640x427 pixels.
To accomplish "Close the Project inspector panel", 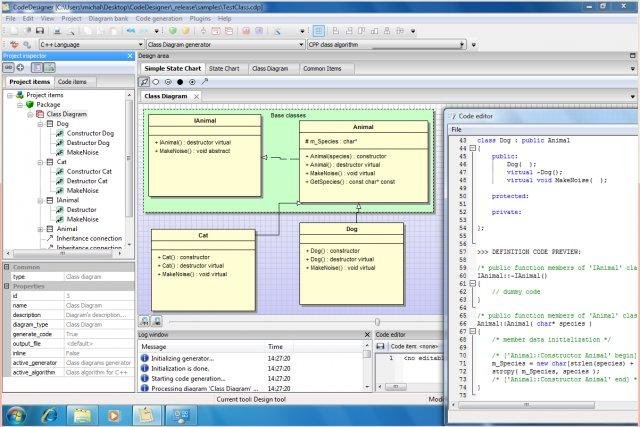I will pyautogui.click(x=128, y=56).
